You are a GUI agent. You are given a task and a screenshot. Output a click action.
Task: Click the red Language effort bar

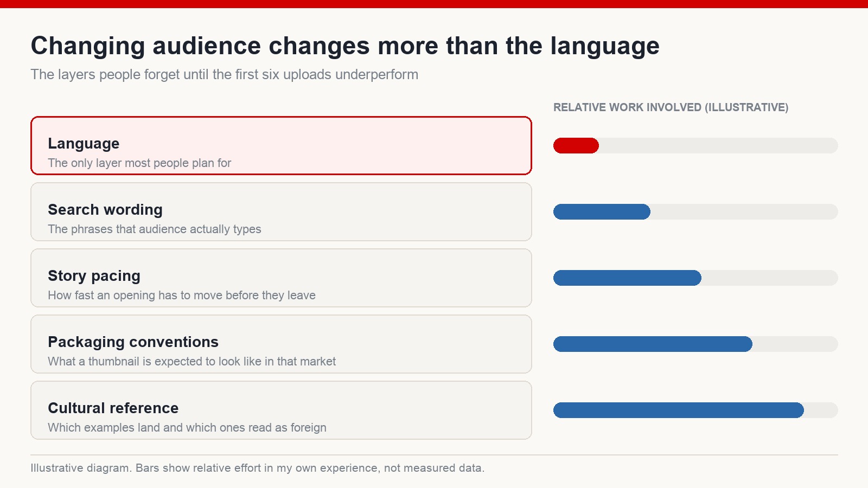tap(576, 145)
